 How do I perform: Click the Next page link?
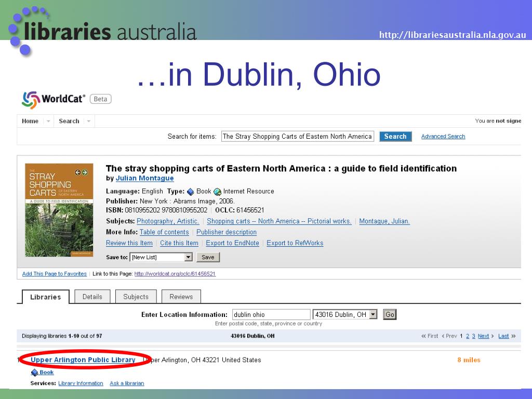pyautogui.click(x=484, y=336)
